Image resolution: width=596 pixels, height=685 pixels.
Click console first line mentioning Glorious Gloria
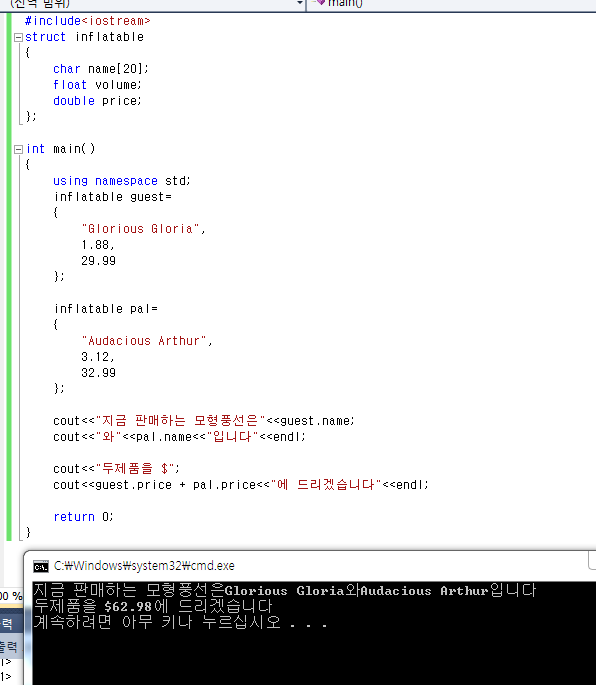[285, 591]
